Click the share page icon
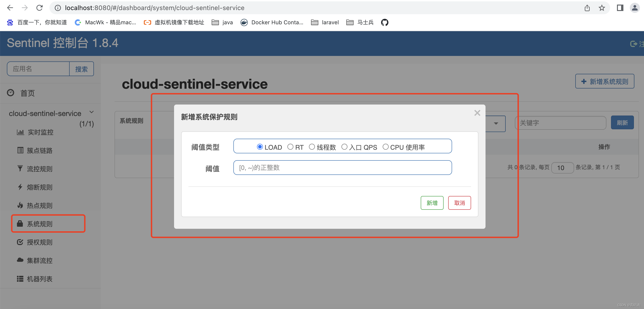 coord(587,8)
